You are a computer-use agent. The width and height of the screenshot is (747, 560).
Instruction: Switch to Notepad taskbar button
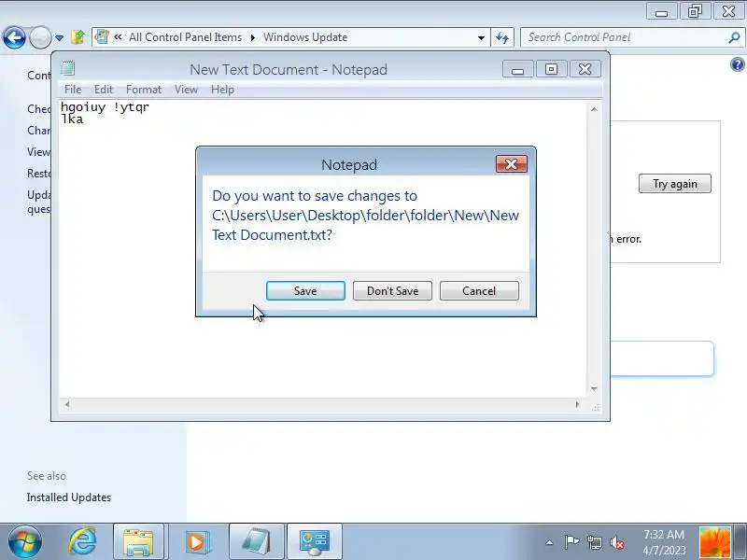(256, 541)
